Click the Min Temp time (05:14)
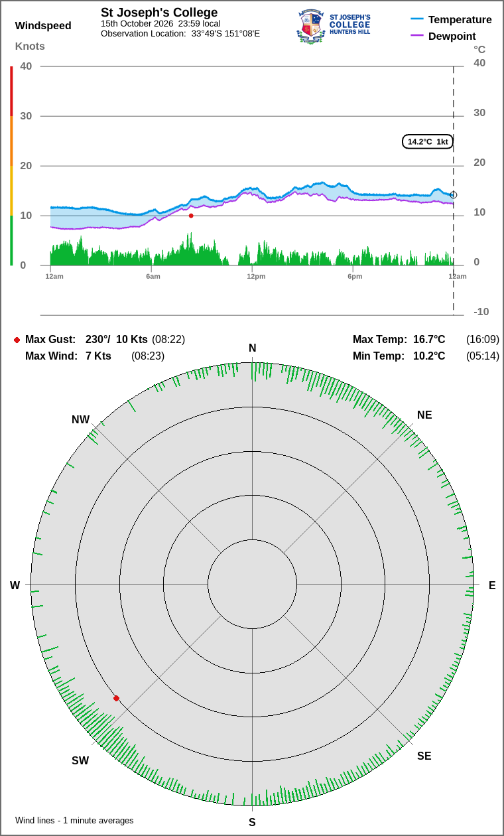The width and height of the screenshot is (504, 836). (x=483, y=356)
